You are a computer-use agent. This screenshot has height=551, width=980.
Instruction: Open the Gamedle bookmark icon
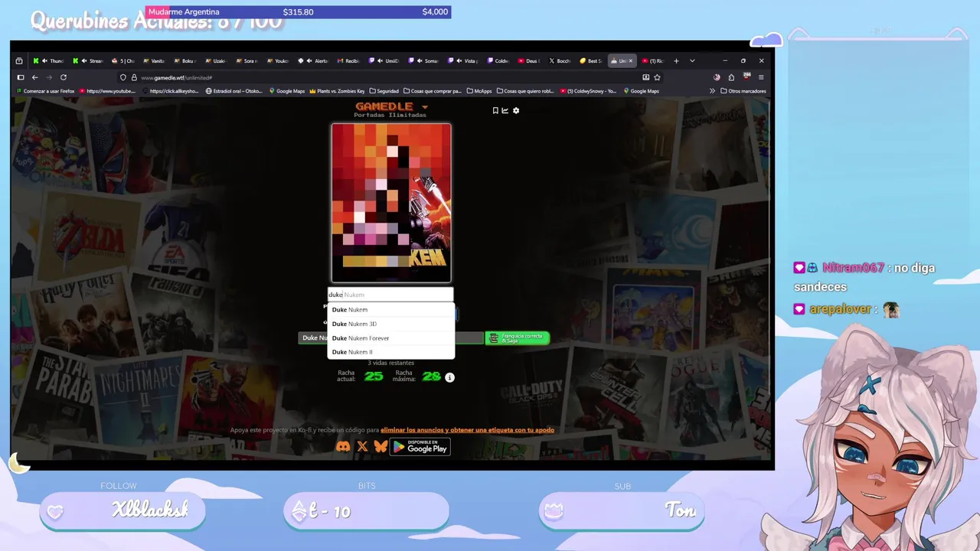tap(495, 111)
